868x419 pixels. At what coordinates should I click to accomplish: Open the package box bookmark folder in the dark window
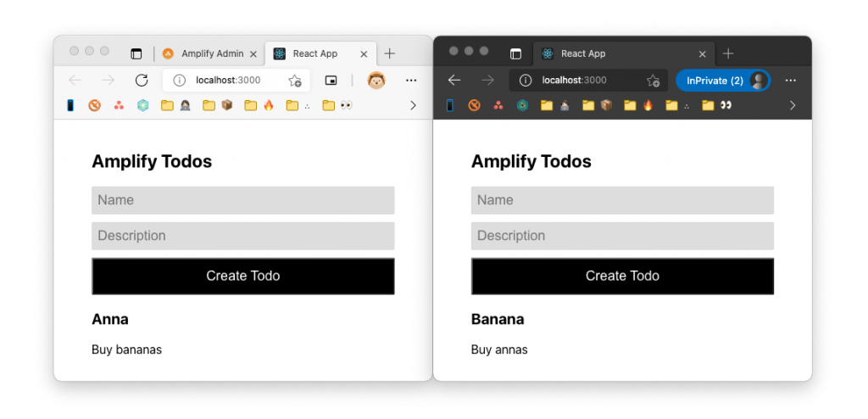pyautogui.click(x=598, y=105)
